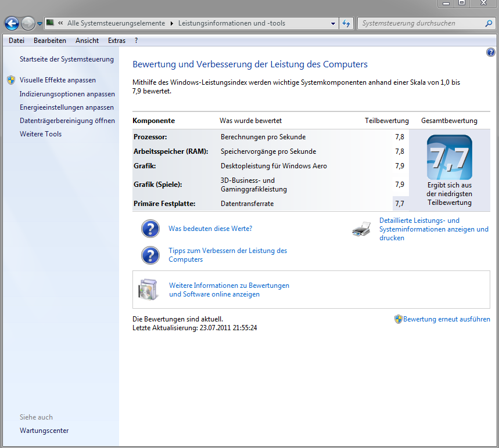Click the Teilbewertung column header
Screen dimensions: 499x448
click(387, 121)
